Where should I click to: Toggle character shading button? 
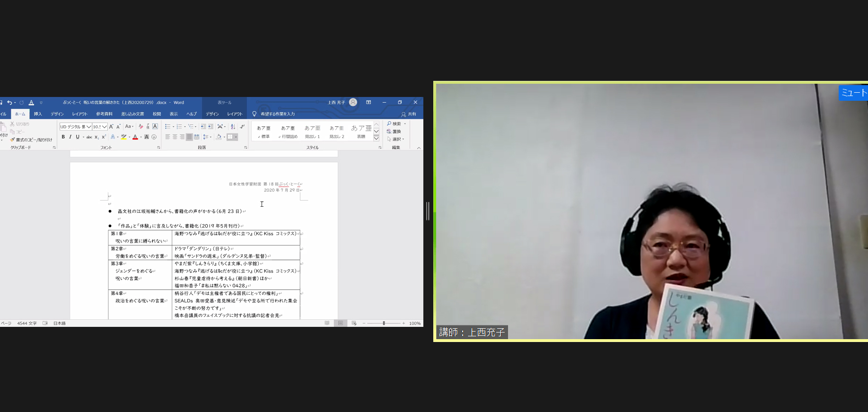(x=147, y=137)
